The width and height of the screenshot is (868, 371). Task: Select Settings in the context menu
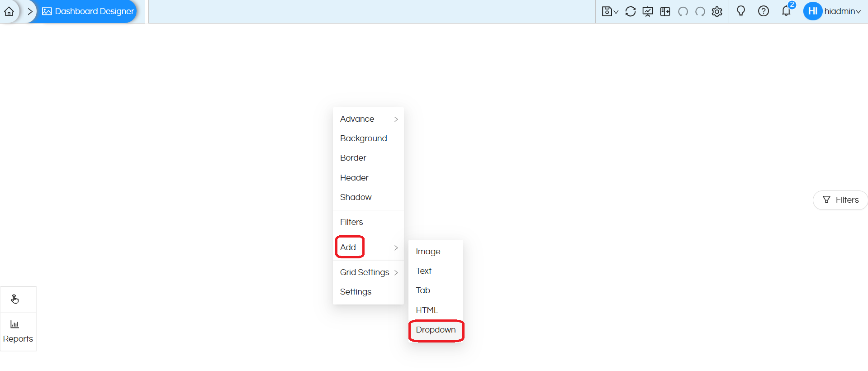(x=368, y=292)
